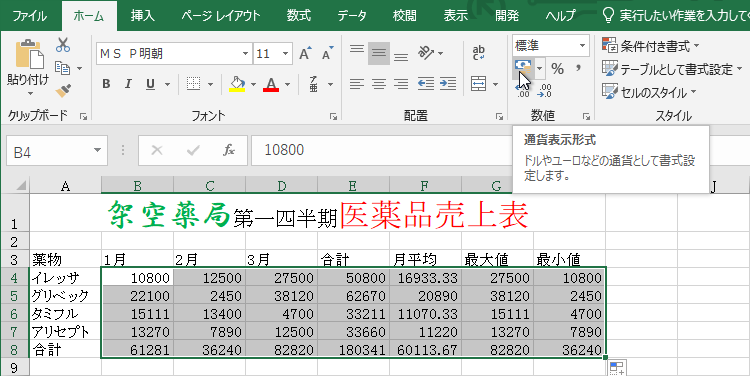Increase decimal places
750x376 pixels.
click(523, 90)
